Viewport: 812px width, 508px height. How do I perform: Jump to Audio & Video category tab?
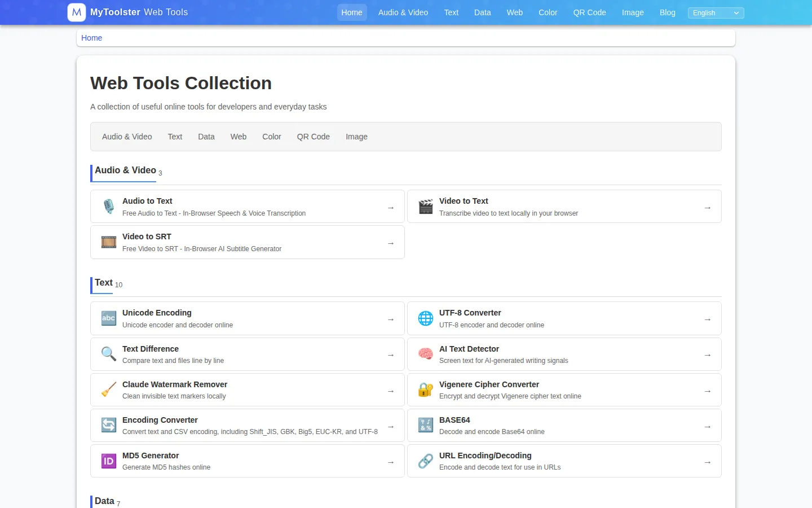(127, 137)
